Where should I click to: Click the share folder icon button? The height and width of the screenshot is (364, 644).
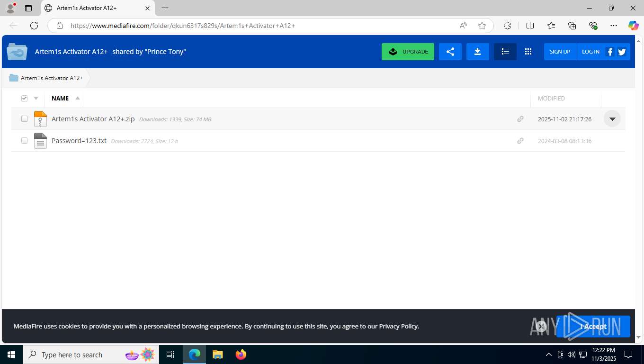coord(450,52)
